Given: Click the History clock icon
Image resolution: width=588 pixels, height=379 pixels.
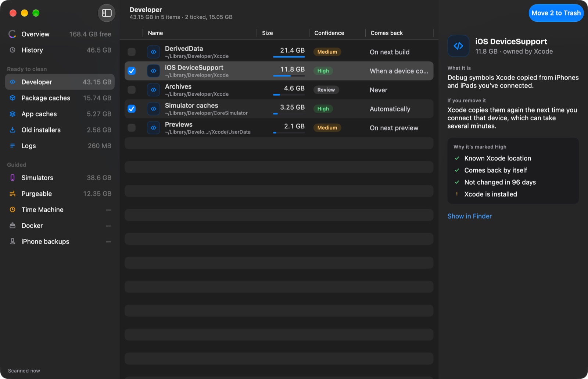Looking at the screenshot, I should 12,50.
